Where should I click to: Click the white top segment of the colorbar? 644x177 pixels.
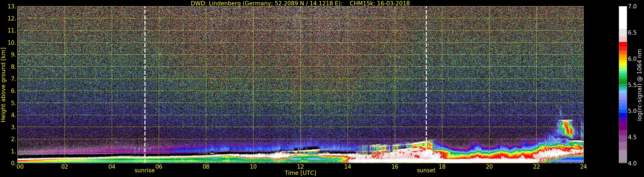[x=623, y=17]
